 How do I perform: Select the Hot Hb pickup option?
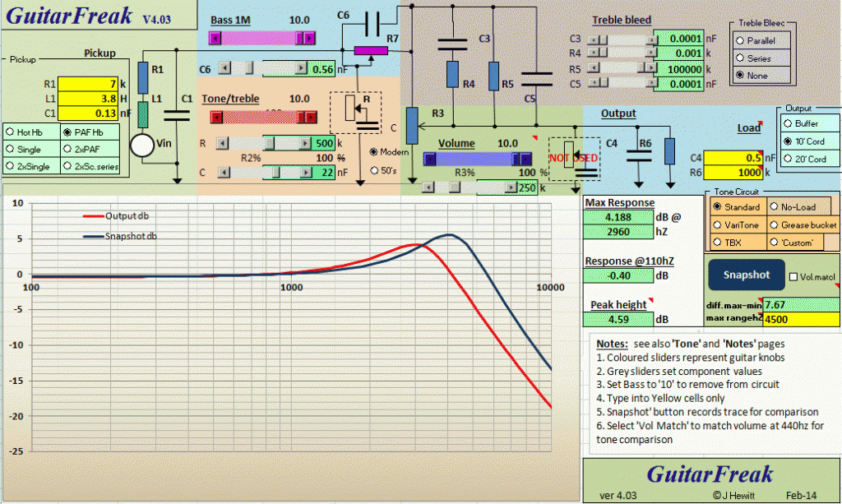[10, 132]
